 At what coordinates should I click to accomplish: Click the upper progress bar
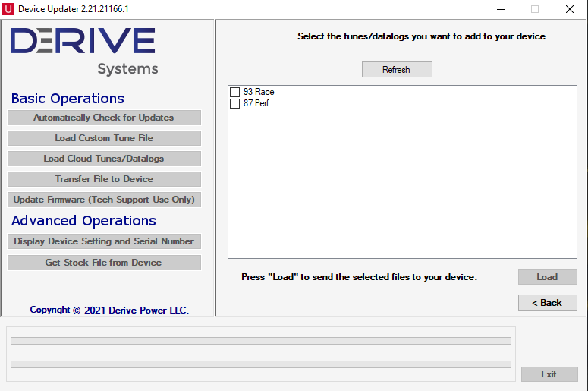pyautogui.click(x=261, y=341)
